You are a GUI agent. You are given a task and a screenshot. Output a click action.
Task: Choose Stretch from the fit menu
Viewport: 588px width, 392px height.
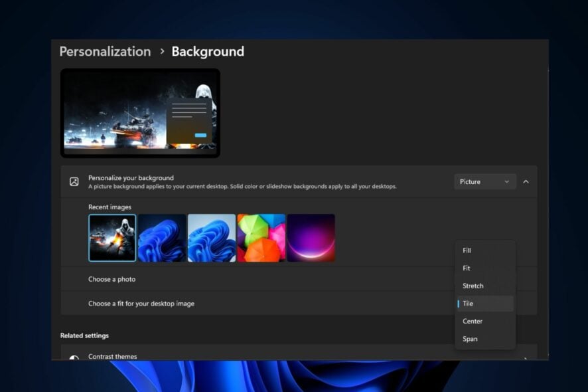click(485, 286)
